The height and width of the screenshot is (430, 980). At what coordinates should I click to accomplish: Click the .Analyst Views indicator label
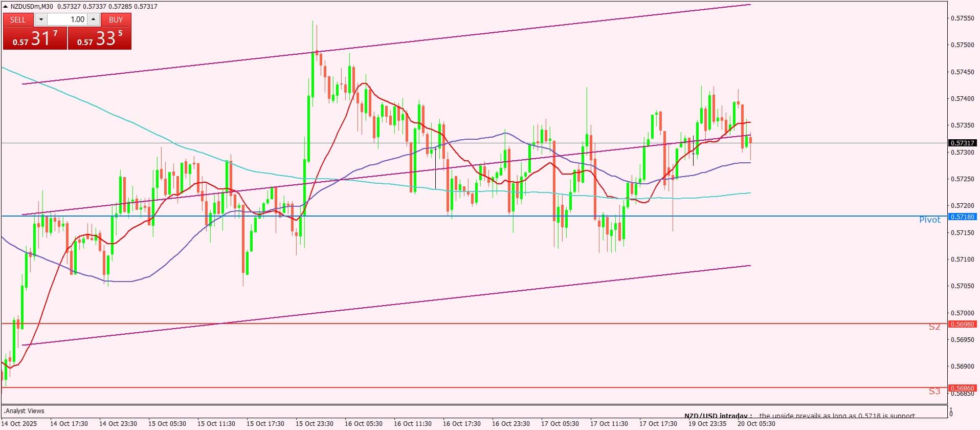pyautogui.click(x=24, y=411)
